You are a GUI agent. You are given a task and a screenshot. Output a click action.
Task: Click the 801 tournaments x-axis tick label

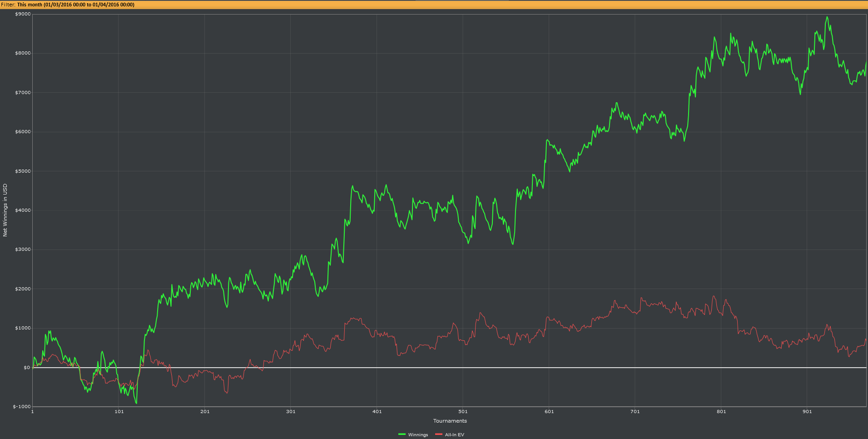[721, 412]
